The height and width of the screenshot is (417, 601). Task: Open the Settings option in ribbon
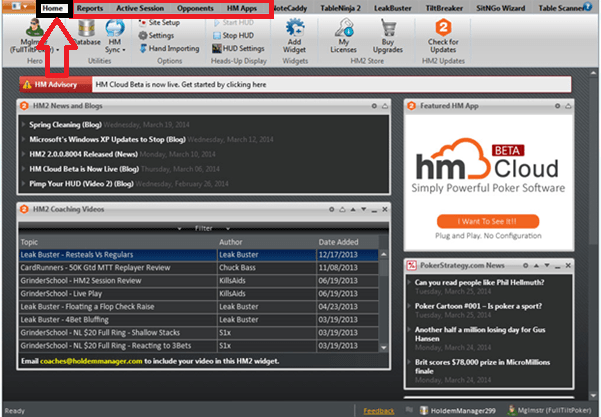(156, 35)
